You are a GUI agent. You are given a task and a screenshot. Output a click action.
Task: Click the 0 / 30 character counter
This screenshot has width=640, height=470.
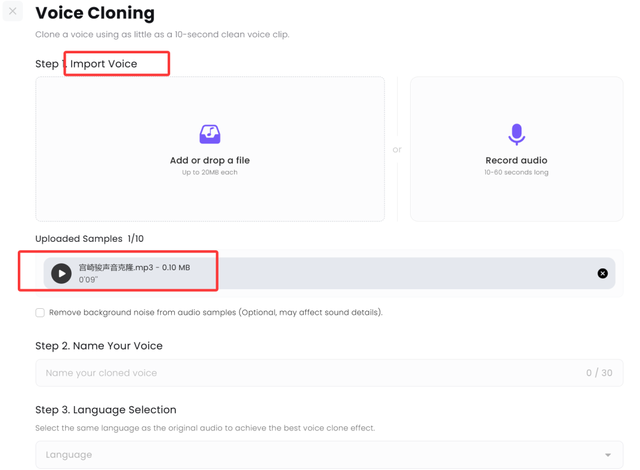coord(599,373)
